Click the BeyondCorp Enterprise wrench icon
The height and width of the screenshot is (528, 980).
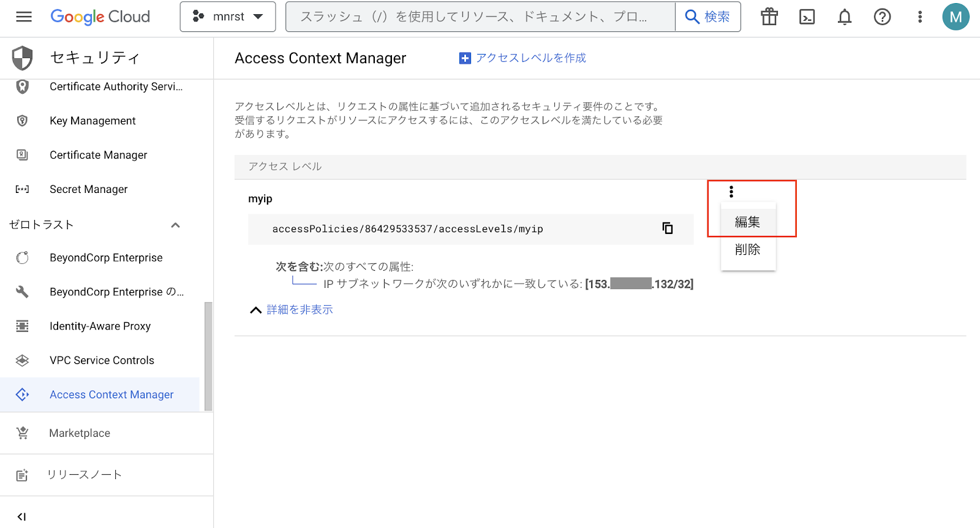pyautogui.click(x=22, y=292)
